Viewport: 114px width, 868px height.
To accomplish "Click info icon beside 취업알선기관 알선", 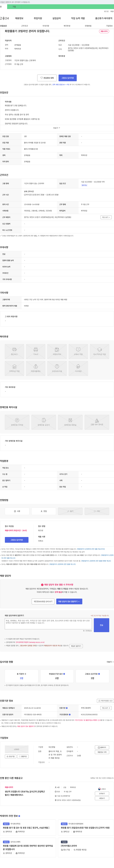I will pos(64,674).
